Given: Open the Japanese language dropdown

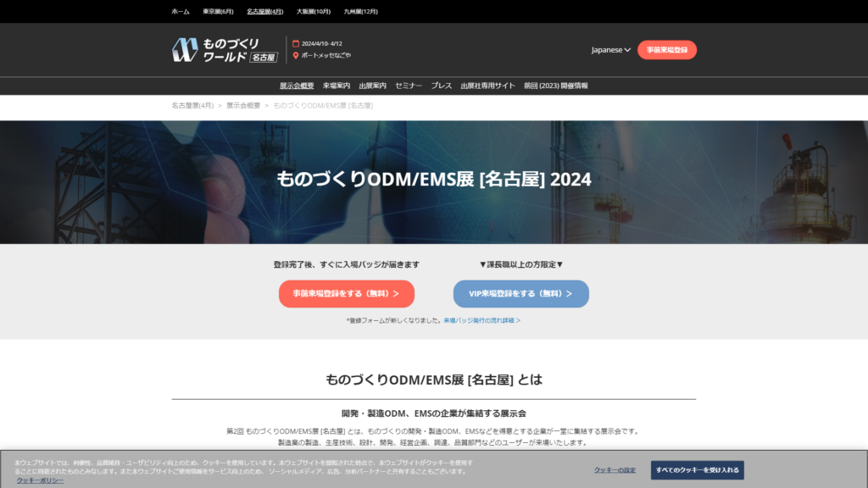Looking at the screenshot, I should pos(610,50).
